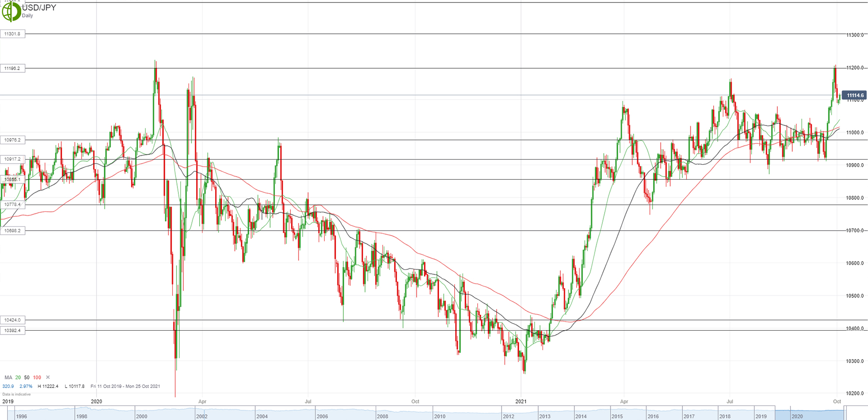This screenshot has width=868, height=420.
Task: Select the USD/JPY instrument title
Action: coord(39,8)
